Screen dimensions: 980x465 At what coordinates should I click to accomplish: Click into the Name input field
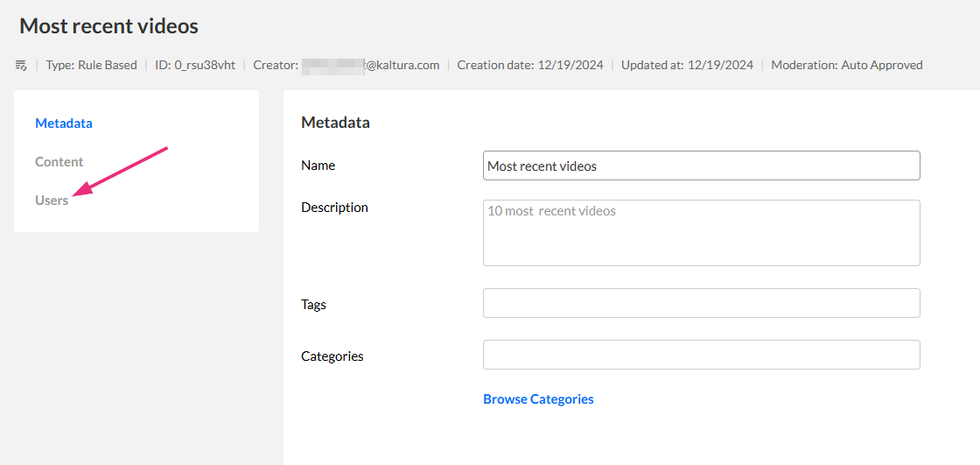coord(701,166)
